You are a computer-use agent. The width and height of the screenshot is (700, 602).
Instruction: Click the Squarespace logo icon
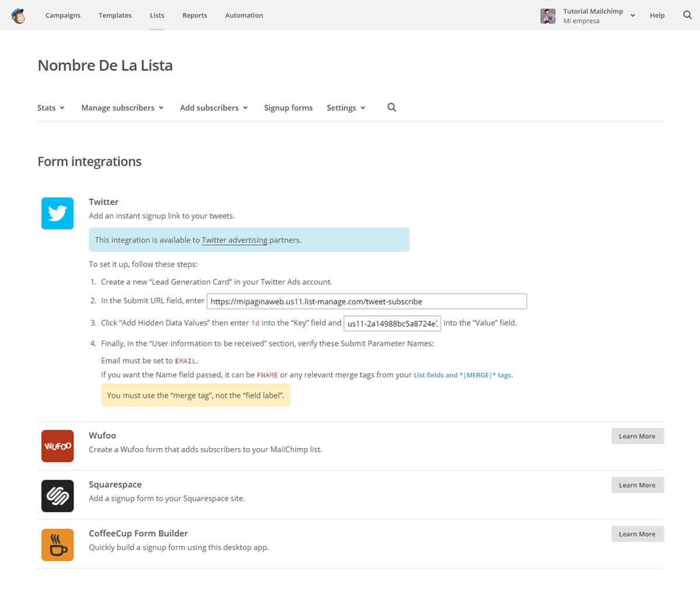[57, 496]
